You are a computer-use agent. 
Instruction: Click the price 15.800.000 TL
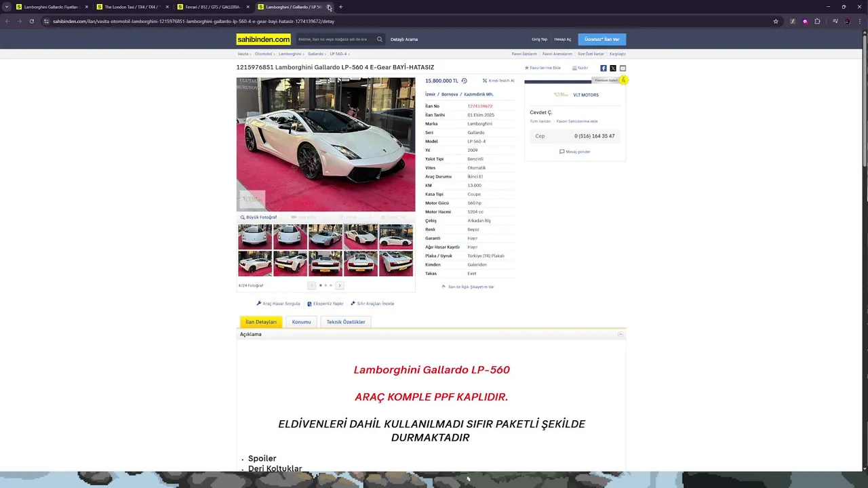pyautogui.click(x=441, y=81)
